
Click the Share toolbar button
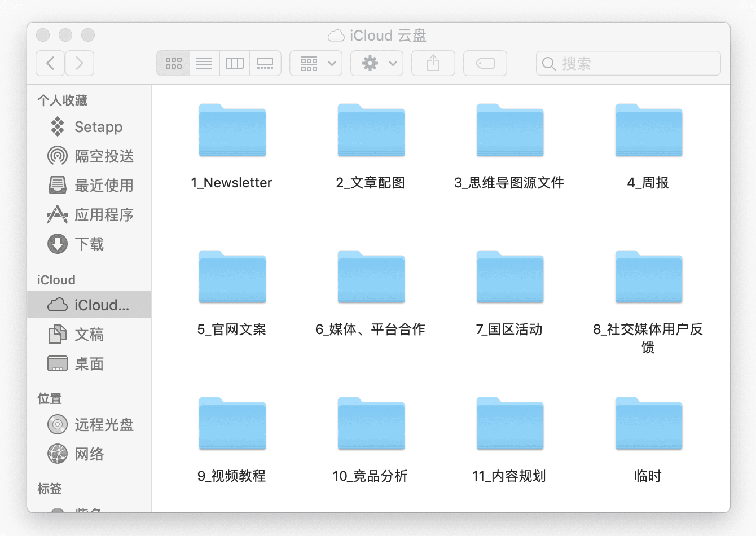pos(433,63)
